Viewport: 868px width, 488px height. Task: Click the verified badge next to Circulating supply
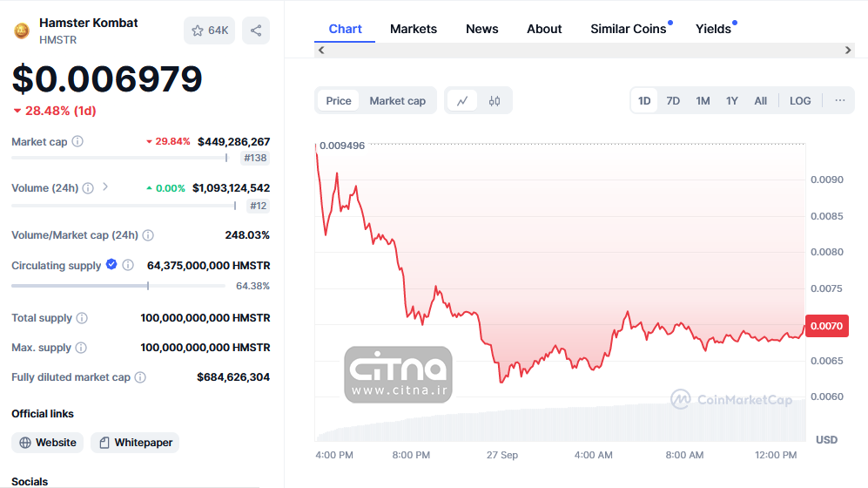pyautogui.click(x=111, y=264)
